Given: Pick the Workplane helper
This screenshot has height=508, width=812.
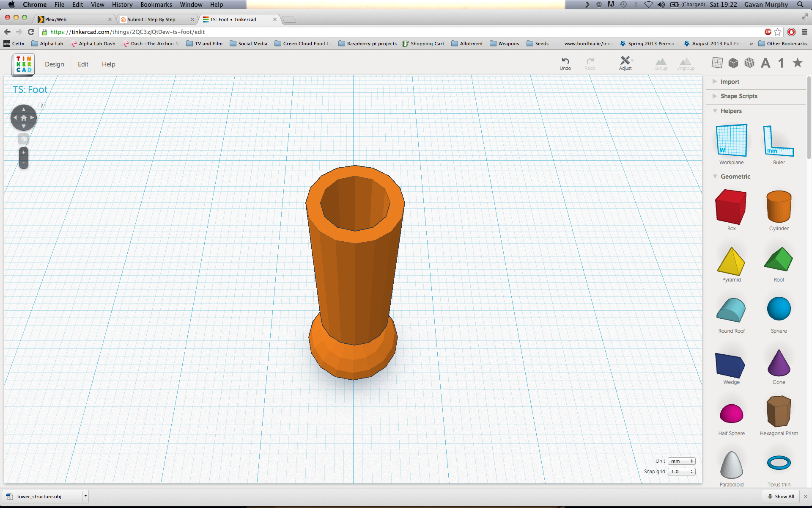Looking at the screenshot, I should (732, 141).
